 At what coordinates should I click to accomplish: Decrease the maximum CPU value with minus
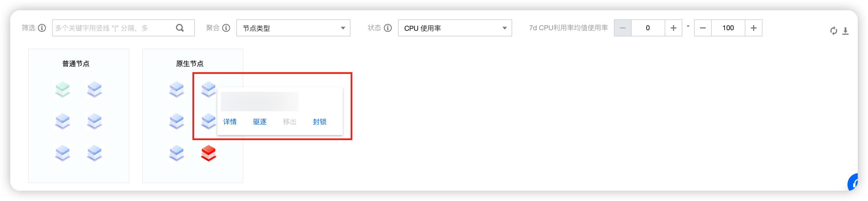click(703, 28)
